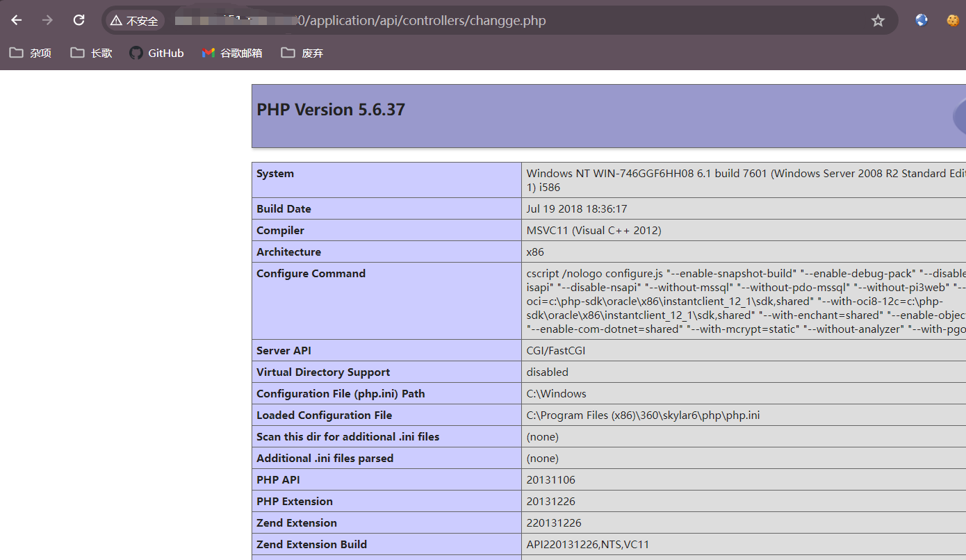966x560 pixels.
Task: Open the globe extension icon
Action: click(922, 21)
